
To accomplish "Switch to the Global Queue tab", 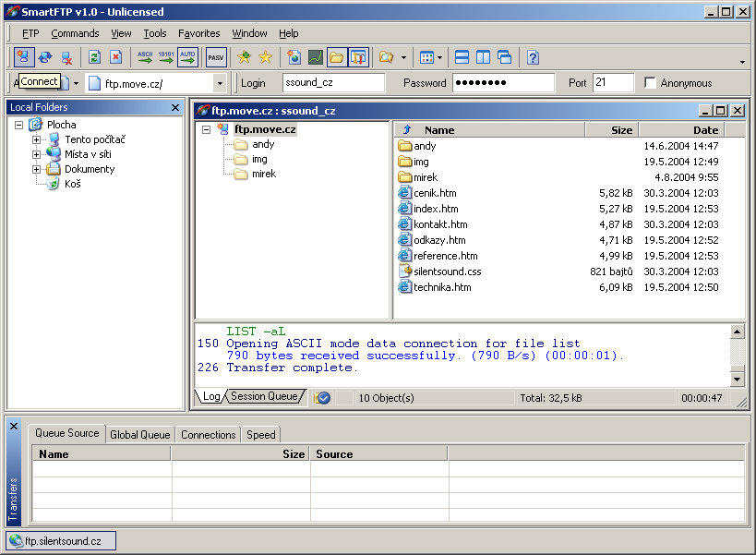I will point(139,434).
